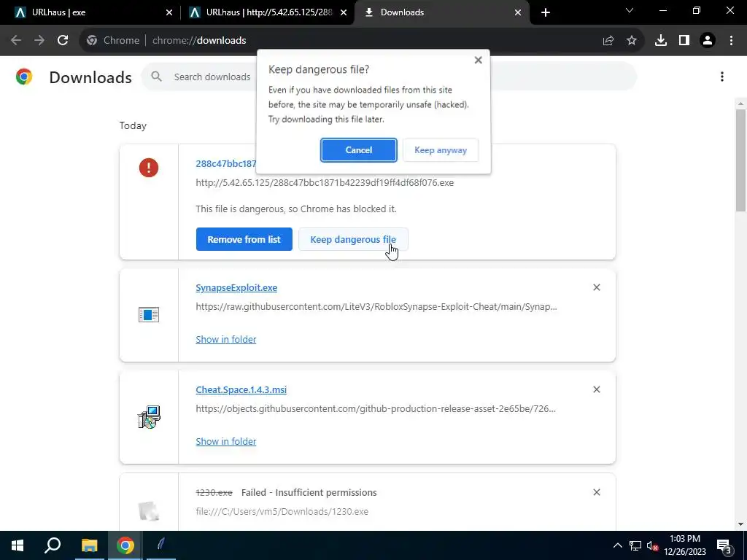The width and height of the screenshot is (747, 560).
Task: Click the search magnifier icon
Action: [156, 76]
